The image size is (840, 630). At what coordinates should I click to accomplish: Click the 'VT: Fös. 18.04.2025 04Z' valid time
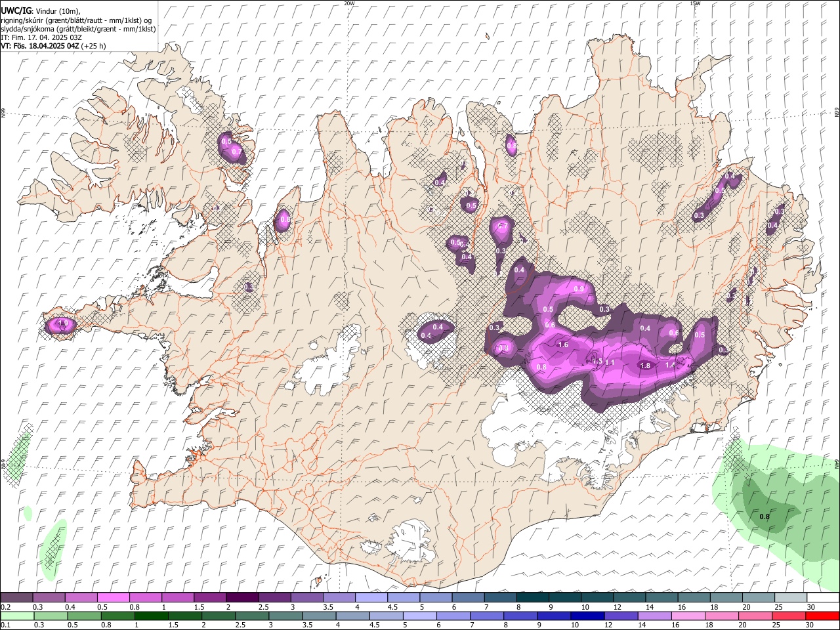click(40, 46)
